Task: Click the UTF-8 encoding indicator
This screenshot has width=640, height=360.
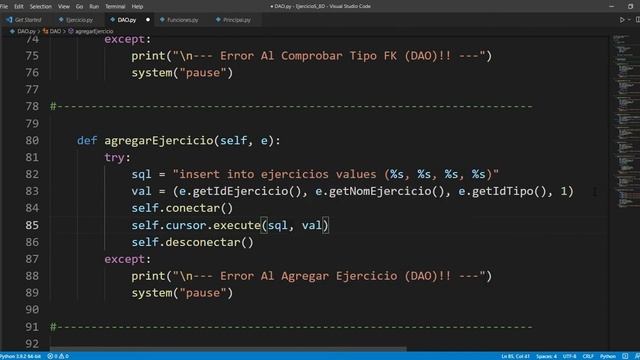Action: (569, 356)
